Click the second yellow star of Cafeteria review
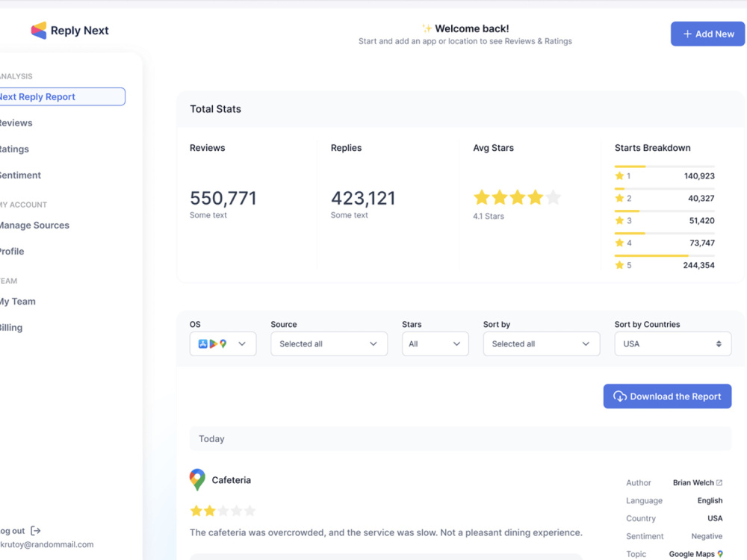747x560 pixels. pyautogui.click(x=210, y=511)
